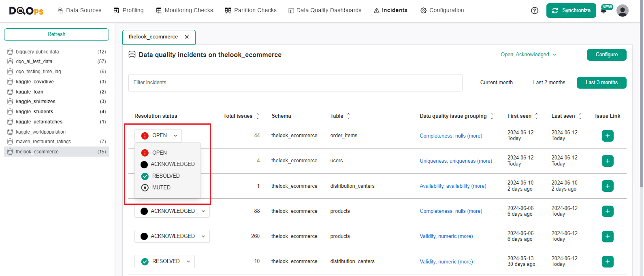
Task: Open Incidents section
Action: pos(390,11)
